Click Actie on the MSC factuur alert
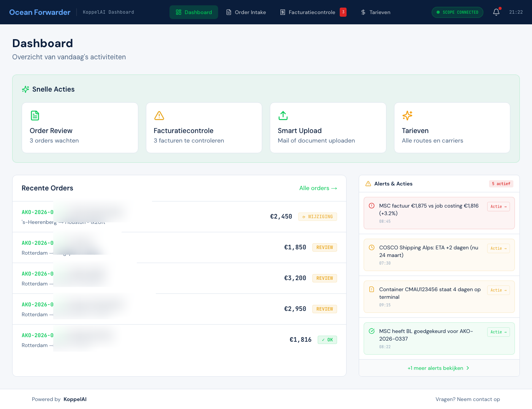 point(498,206)
